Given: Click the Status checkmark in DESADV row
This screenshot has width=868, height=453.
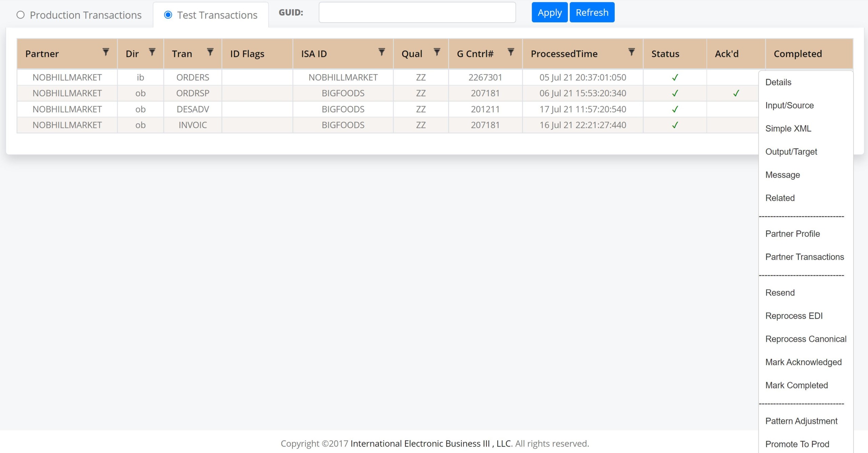Looking at the screenshot, I should tap(675, 109).
